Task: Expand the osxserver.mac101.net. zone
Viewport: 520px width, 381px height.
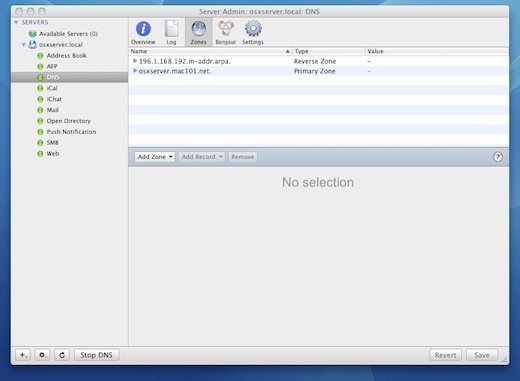Action: coord(135,71)
